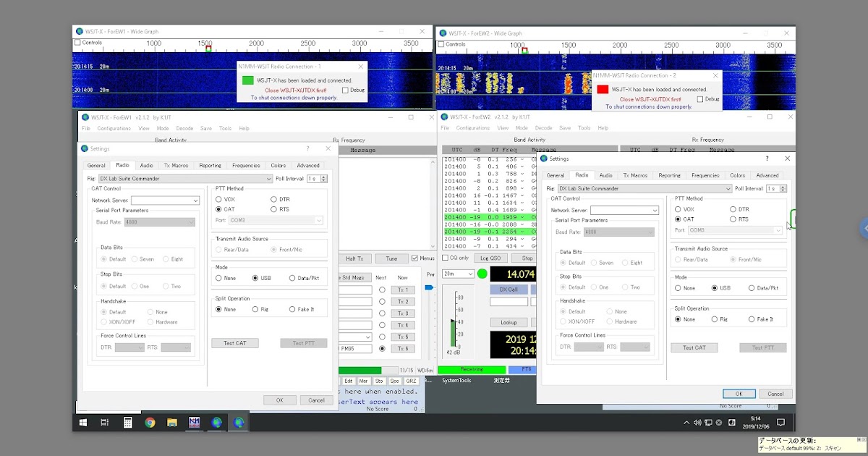The height and width of the screenshot is (456, 868).
Task: Click OK in the right Settings dialog
Action: pyautogui.click(x=739, y=394)
